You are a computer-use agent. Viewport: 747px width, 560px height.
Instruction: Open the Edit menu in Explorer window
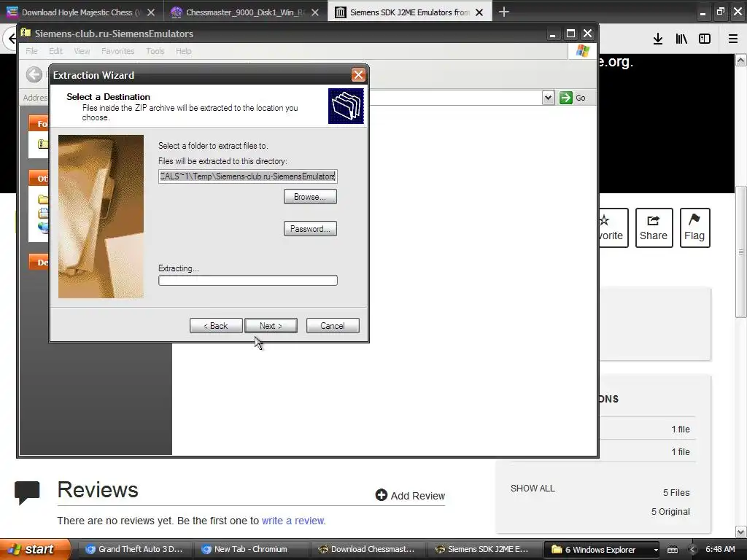(x=55, y=51)
